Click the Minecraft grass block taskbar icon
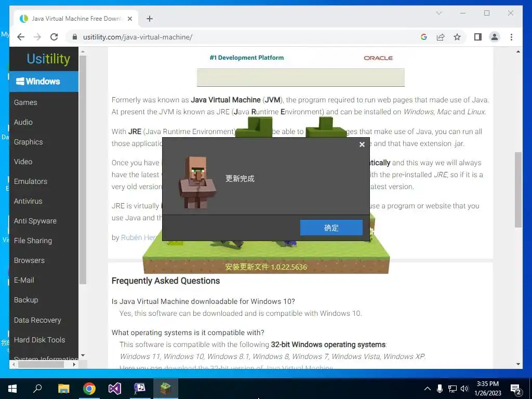Image resolution: width=532 pixels, height=399 pixels. point(166,389)
